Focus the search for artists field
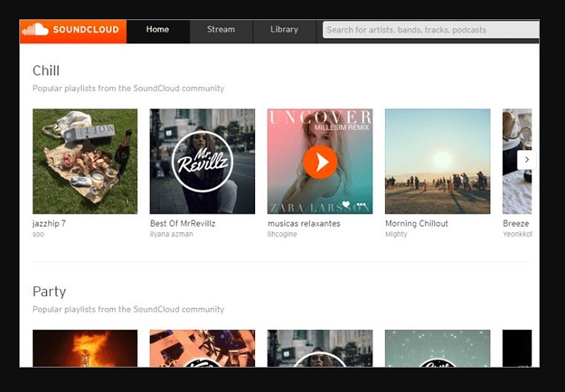 coord(431,30)
